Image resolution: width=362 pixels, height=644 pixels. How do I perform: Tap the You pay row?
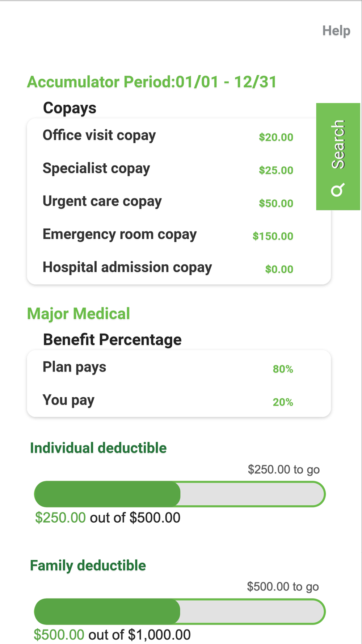tap(179, 401)
